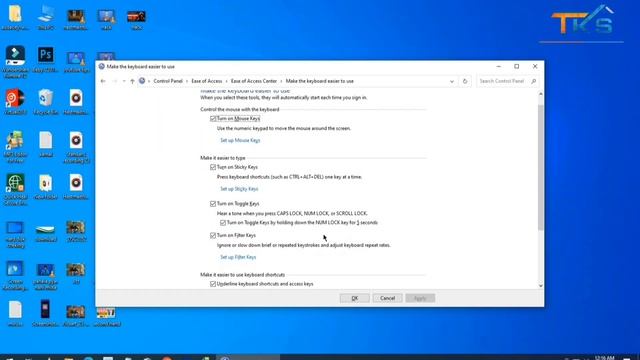The height and width of the screenshot is (360, 640).
Task: Launch the Wondershare Filmora desktop shortcut
Action: tap(15, 61)
